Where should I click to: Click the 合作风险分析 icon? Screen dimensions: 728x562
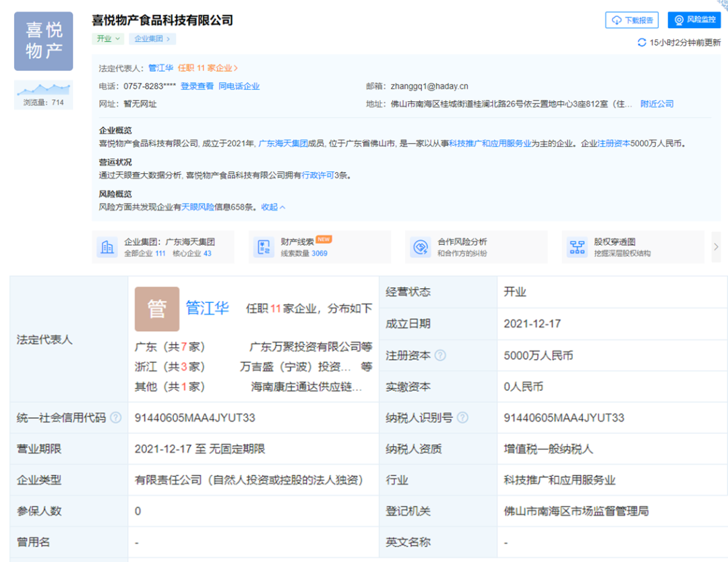click(x=421, y=247)
